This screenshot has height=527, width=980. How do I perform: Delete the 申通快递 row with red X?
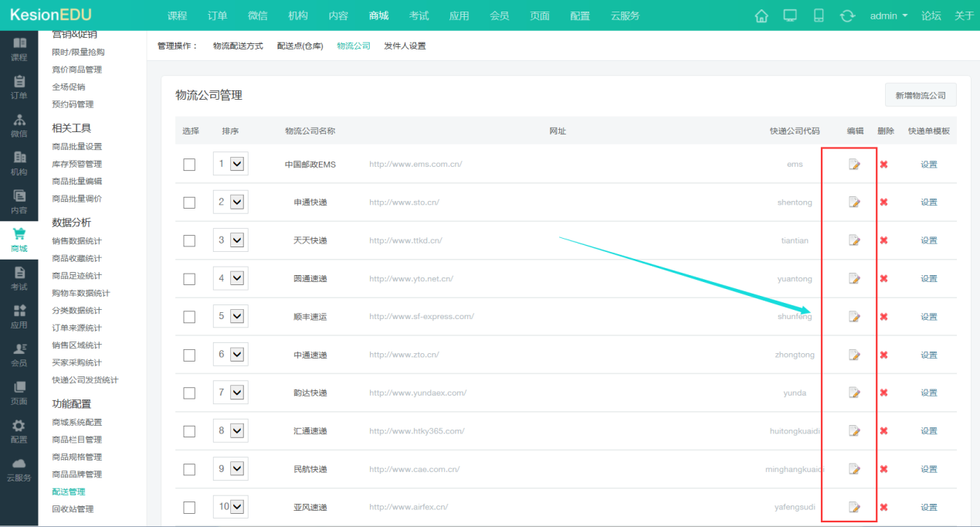tap(883, 202)
